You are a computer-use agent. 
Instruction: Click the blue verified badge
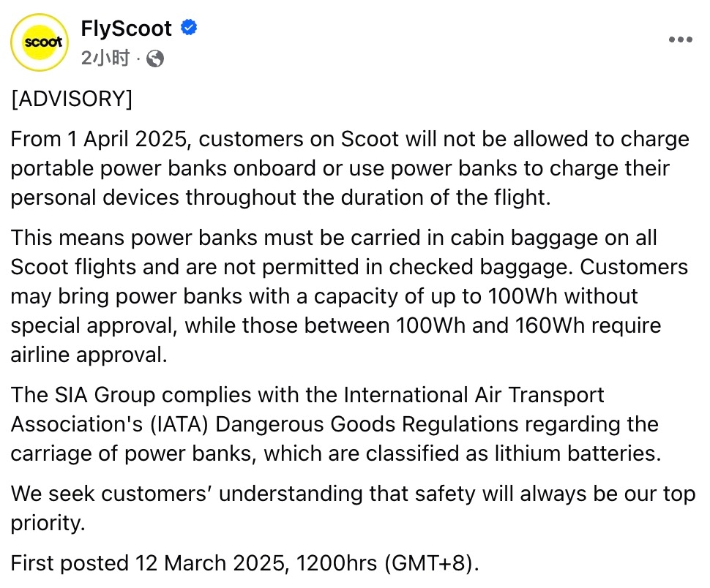point(189,28)
